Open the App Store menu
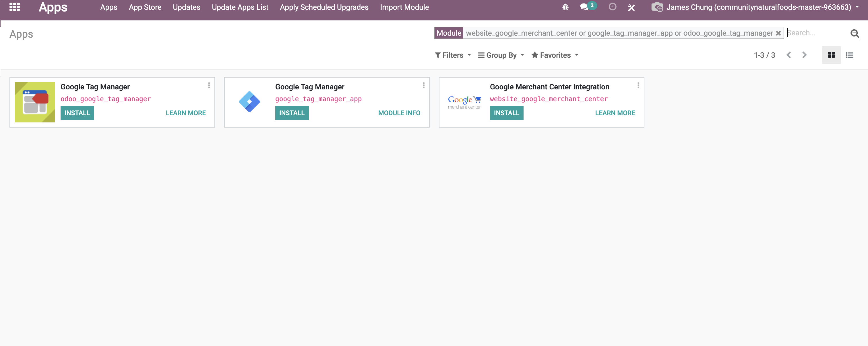Screen dimensions: 868x346 145,7
